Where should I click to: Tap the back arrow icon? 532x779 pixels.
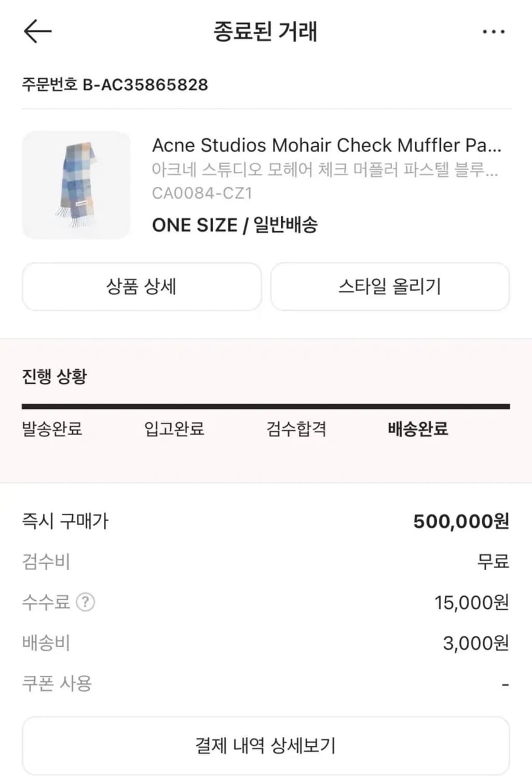pos(37,31)
